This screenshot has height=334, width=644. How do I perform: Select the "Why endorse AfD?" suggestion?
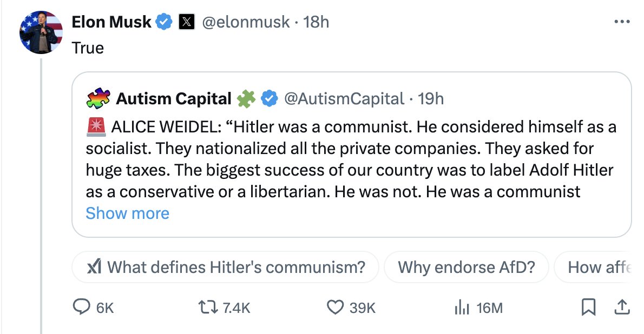466,267
